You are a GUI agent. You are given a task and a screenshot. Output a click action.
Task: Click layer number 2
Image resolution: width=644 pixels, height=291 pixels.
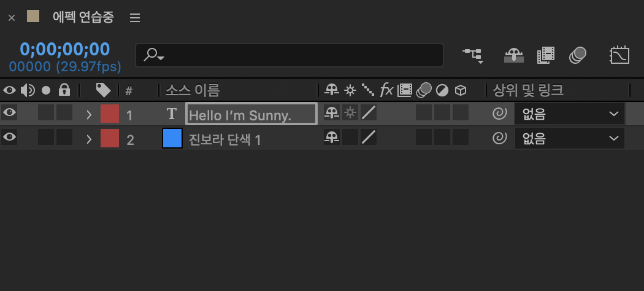pyautogui.click(x=130, y=140)
